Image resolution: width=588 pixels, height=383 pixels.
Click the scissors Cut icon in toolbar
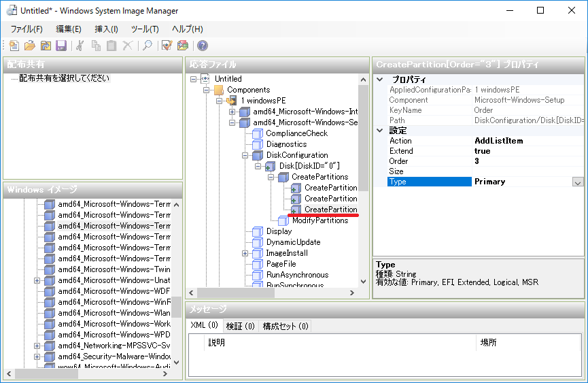click(x=80, y=46)
